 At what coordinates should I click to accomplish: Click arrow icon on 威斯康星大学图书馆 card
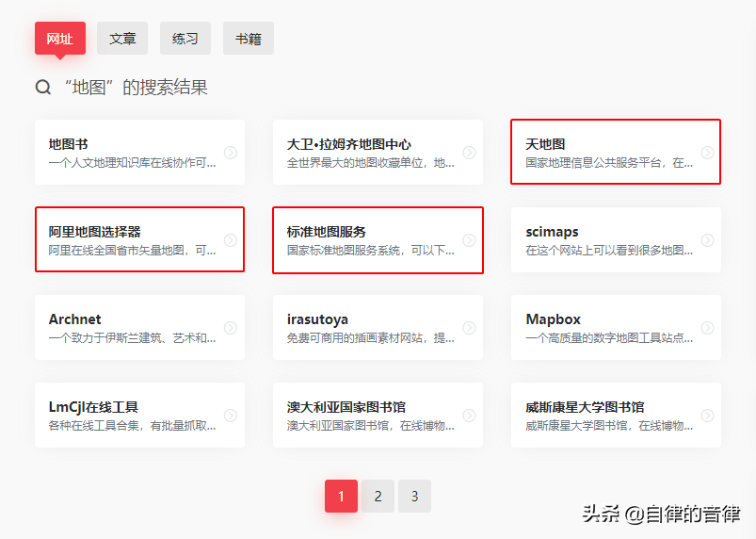(x=707, y=416)
